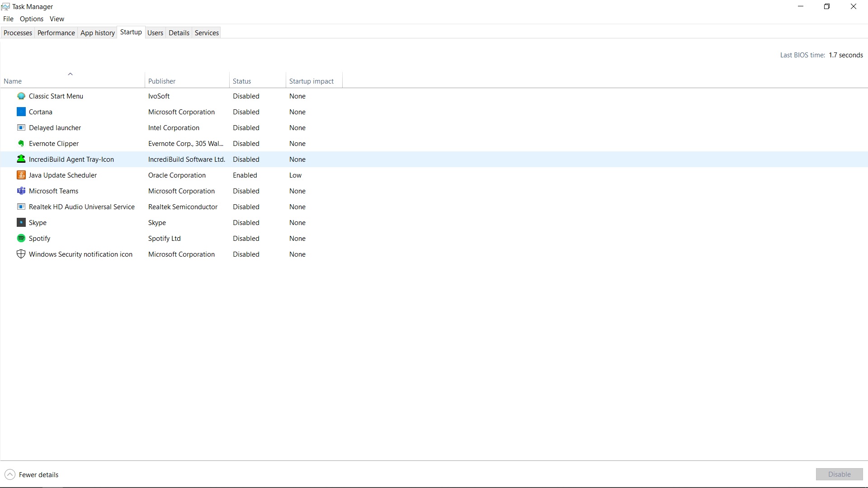
Task: Select the Evernote Clipper entry name
Action: coord(54,143)
